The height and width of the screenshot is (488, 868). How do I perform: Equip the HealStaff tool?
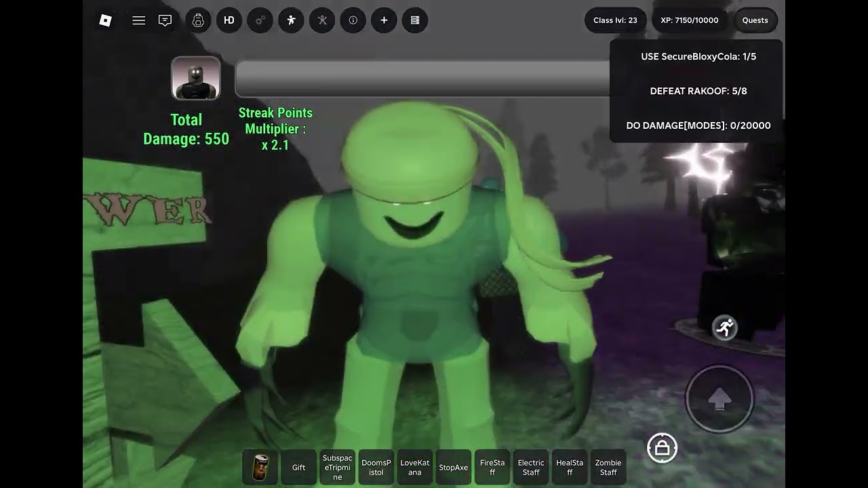570,467
